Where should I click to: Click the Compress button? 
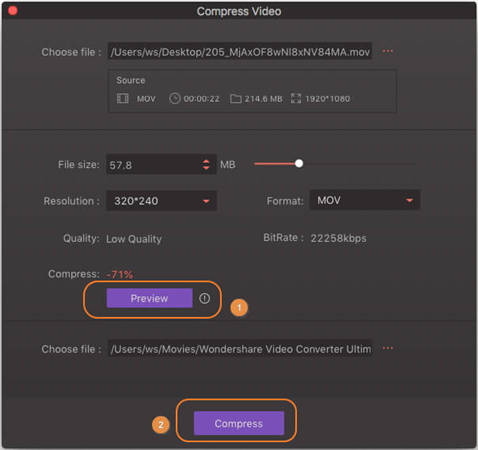coord(239,423)
